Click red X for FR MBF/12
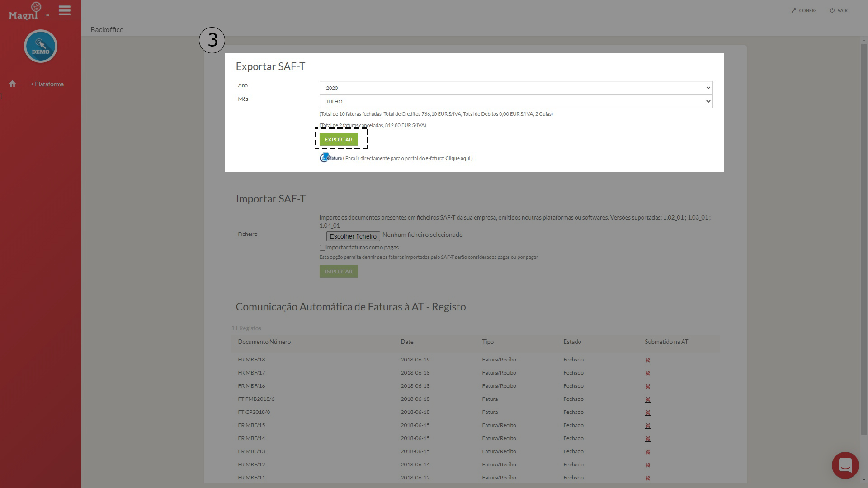The width and height of the screenshot is (868, 488). tap(647, 465)
